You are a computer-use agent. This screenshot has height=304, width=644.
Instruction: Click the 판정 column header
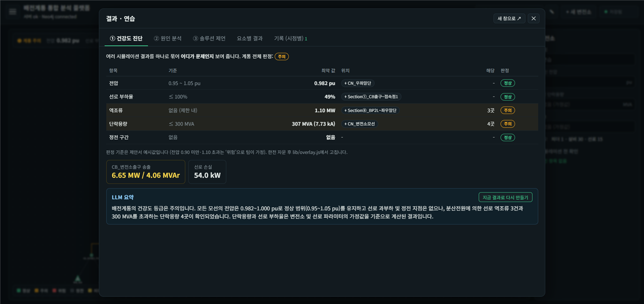click(505, 71)
